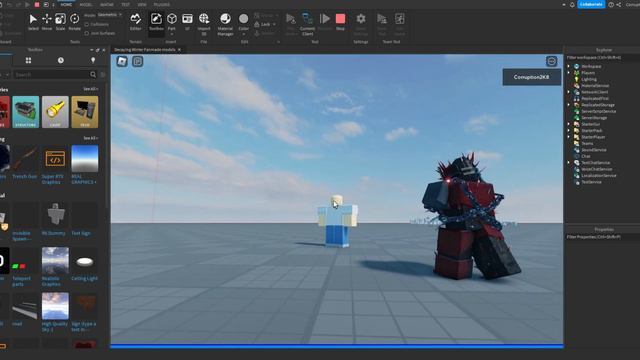Click the quick-access red stop square

coord(37,4)
